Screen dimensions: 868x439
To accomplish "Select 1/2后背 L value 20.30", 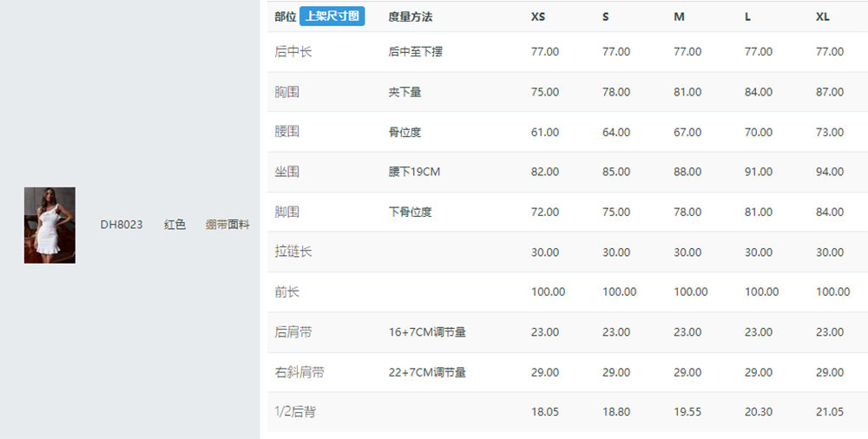I will click(759, 412).
